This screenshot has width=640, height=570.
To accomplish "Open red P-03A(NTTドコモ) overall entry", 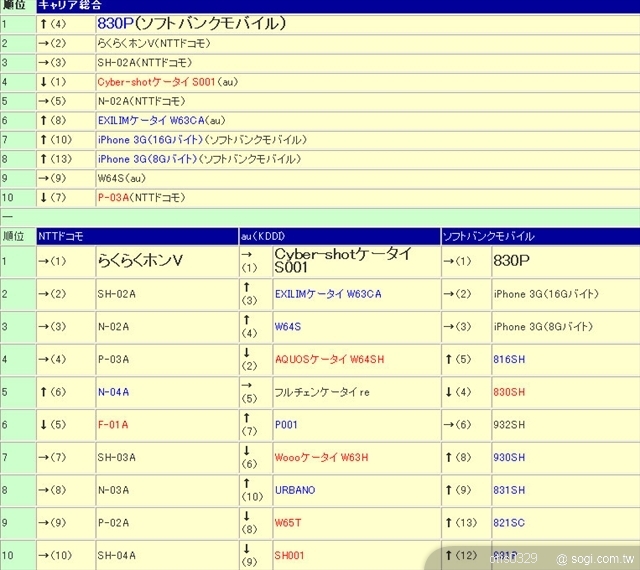I will [141, 198].
